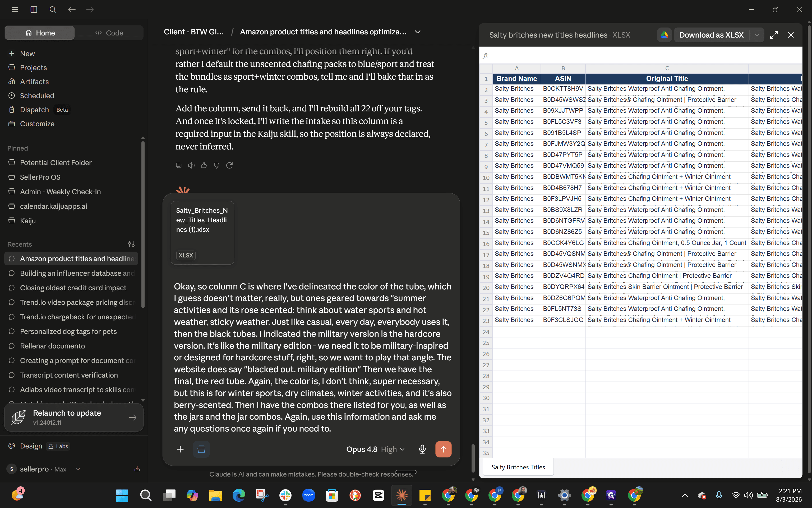Give thumbs up to the response
The width and height of the screenshot is (812, 508).
pos(204,165)
